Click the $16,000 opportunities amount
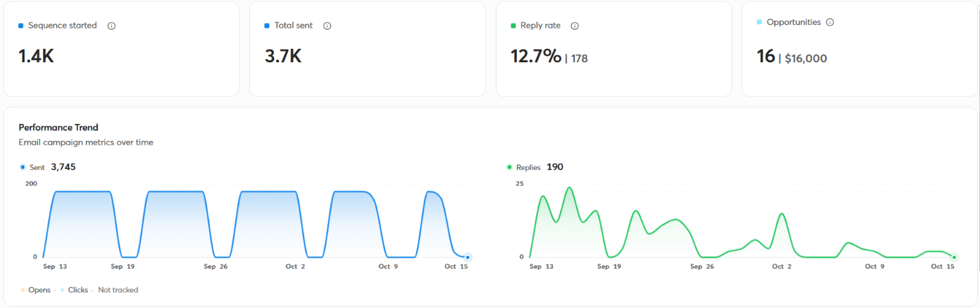The height and width of the screenshot is (308, 980). (x=806, y=59)
